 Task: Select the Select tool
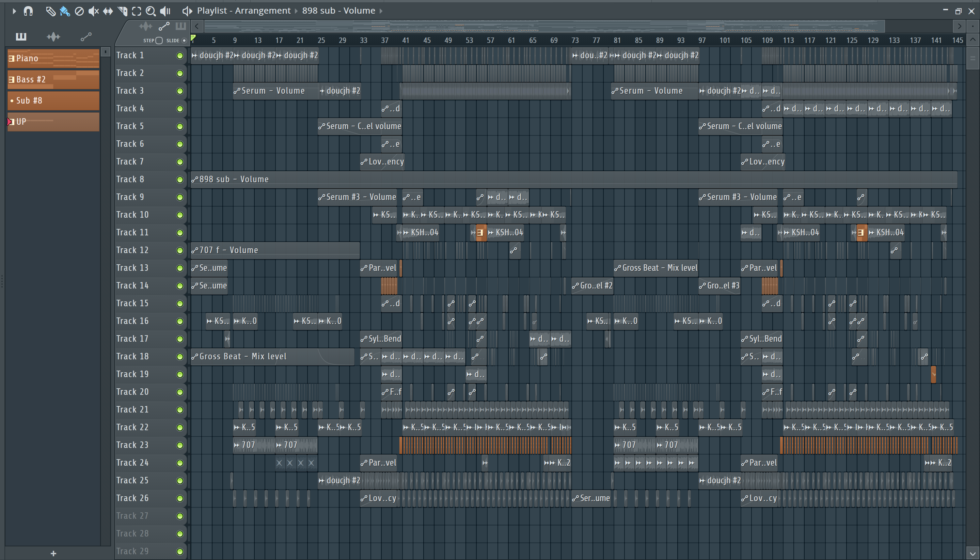[137, 11]
